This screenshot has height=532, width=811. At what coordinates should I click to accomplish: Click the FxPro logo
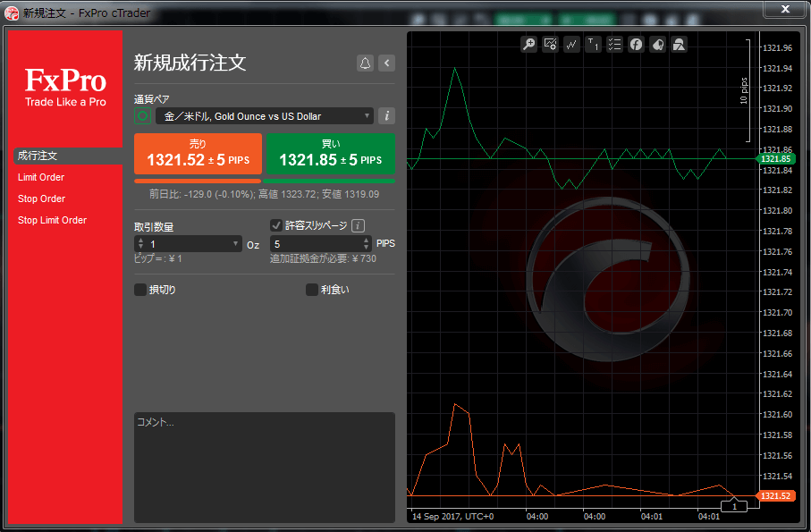(65, 87)
